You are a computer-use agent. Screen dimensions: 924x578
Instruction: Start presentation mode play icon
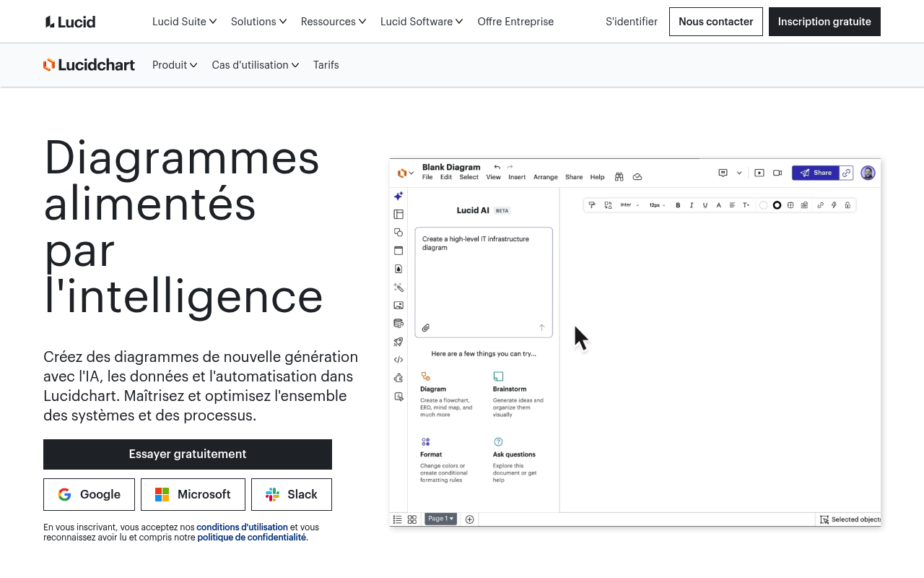coord(759,173)
